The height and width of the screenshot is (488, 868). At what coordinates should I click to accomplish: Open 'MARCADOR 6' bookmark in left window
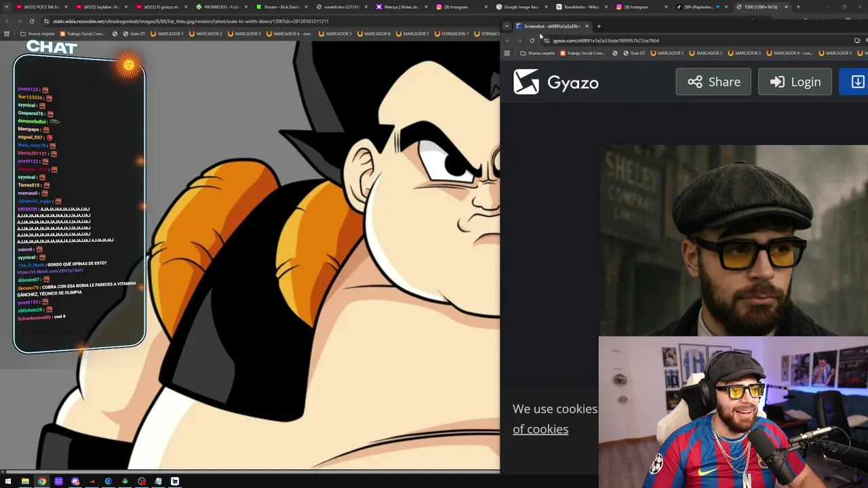[375, 34]
